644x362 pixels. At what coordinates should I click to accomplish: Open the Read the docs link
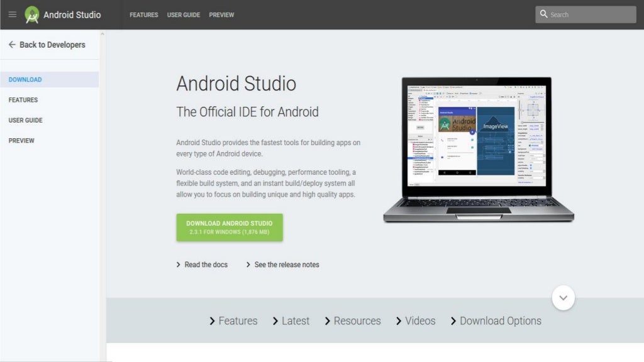coord(206,265)
